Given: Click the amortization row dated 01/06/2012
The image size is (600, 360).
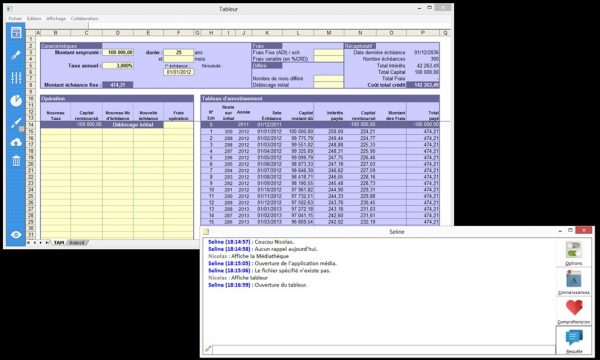Looking at the screenshot, I should (x=320, y=164).
